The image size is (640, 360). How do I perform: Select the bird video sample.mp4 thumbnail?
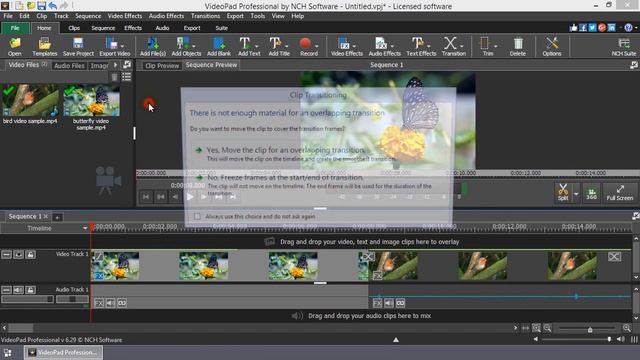coord(31,100)
